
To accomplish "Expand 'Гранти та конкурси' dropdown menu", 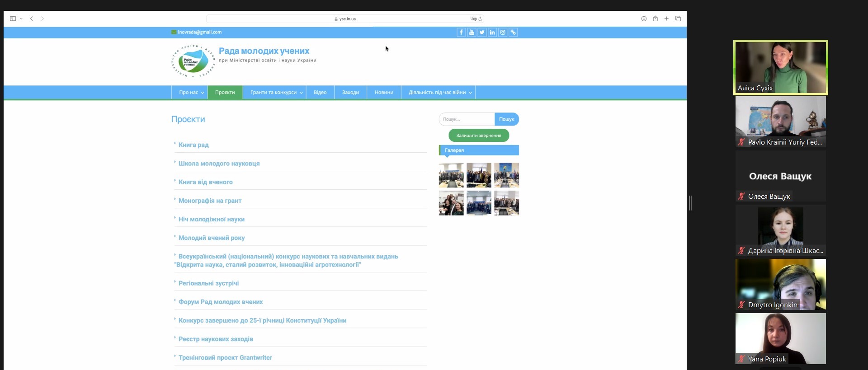I will [x=276, y=93].
